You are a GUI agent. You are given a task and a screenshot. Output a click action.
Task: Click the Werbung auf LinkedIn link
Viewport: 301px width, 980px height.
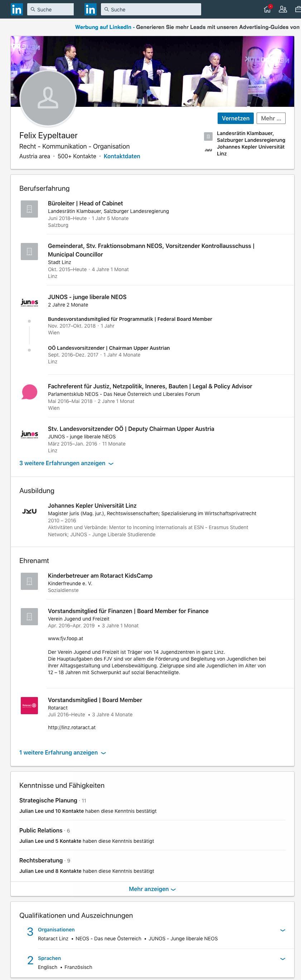(103, 27)
